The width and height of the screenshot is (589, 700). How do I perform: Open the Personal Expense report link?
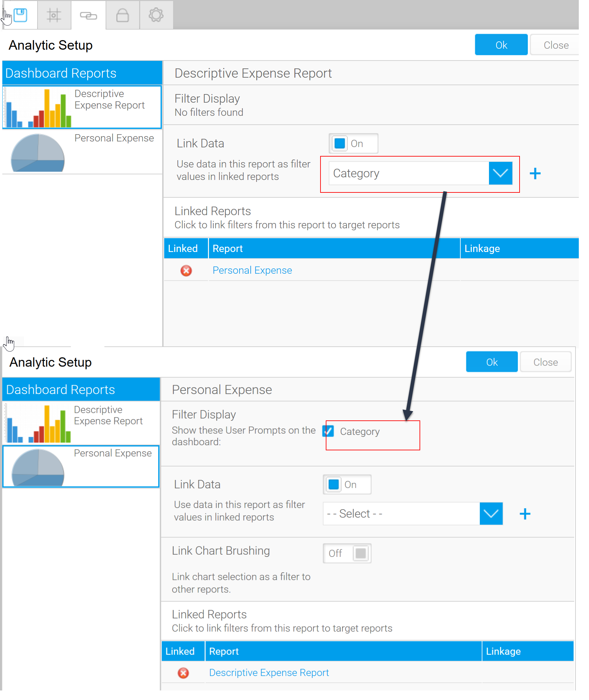pos(252,270)
